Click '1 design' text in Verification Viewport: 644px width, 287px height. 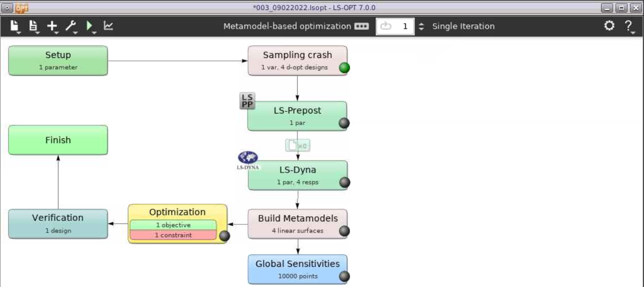click(58, 231)
